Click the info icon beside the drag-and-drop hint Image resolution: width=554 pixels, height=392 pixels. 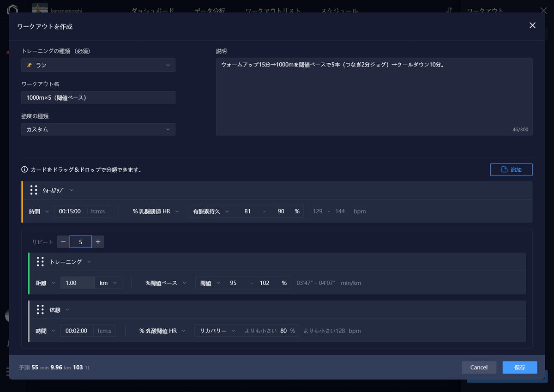click(24, 169)
